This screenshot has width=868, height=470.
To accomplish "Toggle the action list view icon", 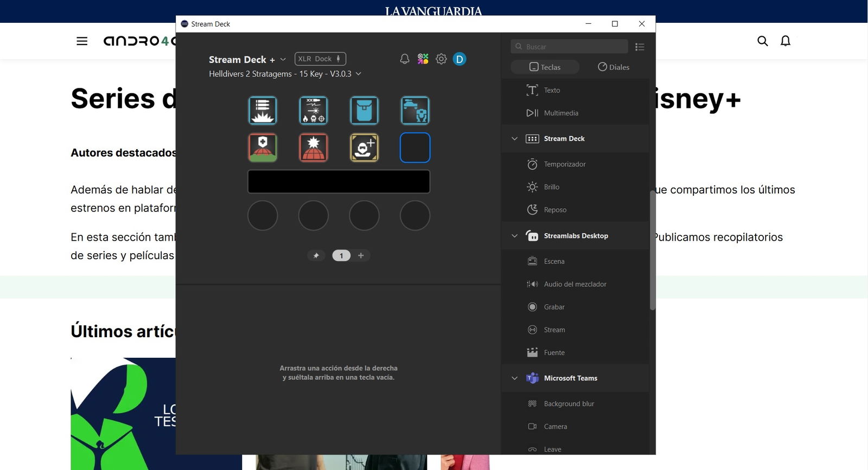I will point(640,47).
